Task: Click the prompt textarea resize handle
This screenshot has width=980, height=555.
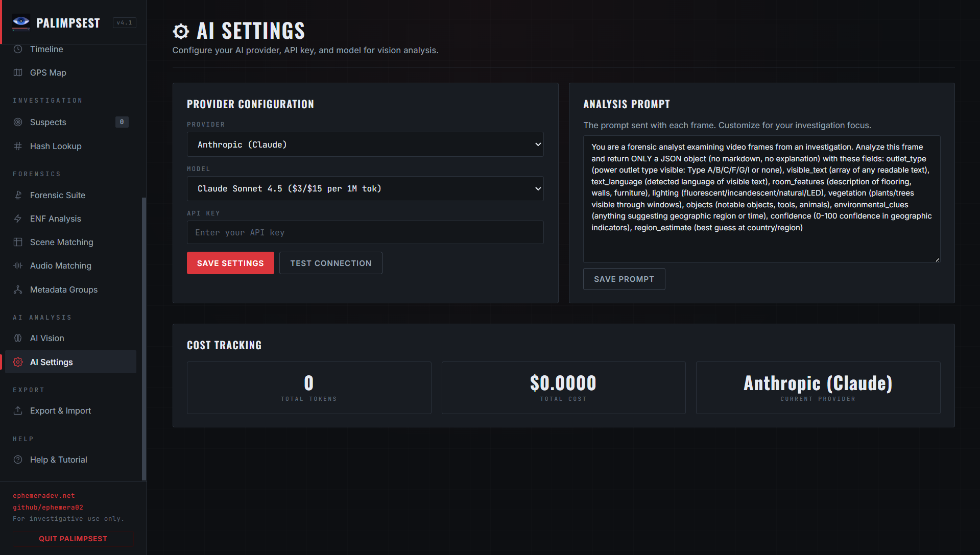Action: pos(937,260)
